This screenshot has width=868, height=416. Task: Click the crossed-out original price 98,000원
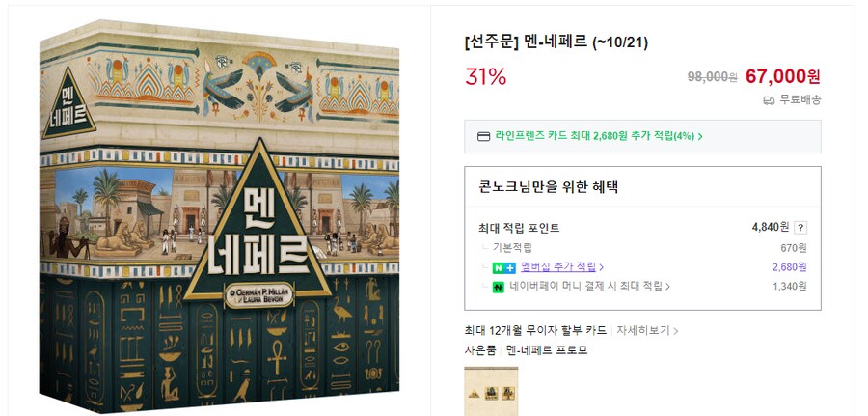(x=712, y=77)
